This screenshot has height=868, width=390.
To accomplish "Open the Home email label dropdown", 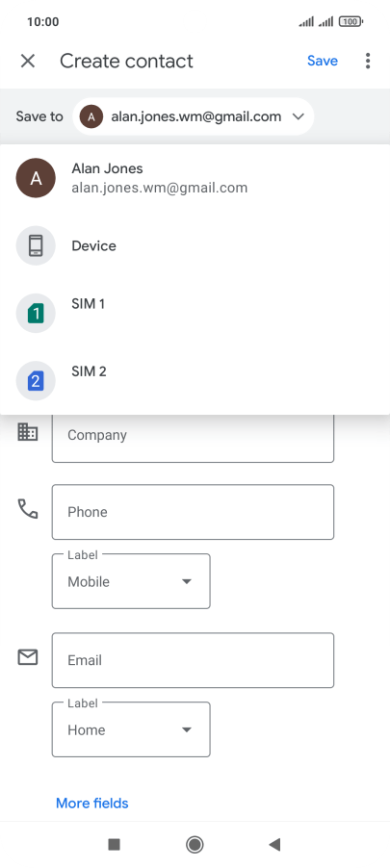I will (131, 729).
